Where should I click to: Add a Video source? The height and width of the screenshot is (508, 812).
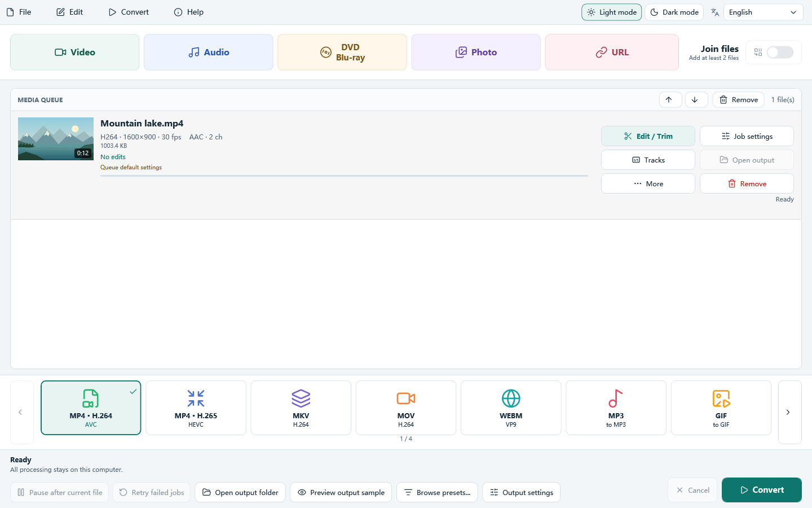pos(75,52)
